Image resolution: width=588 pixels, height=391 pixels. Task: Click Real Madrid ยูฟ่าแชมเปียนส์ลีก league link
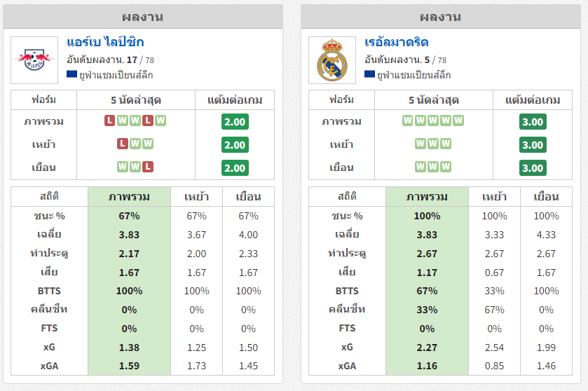click(x=413, y=75)
